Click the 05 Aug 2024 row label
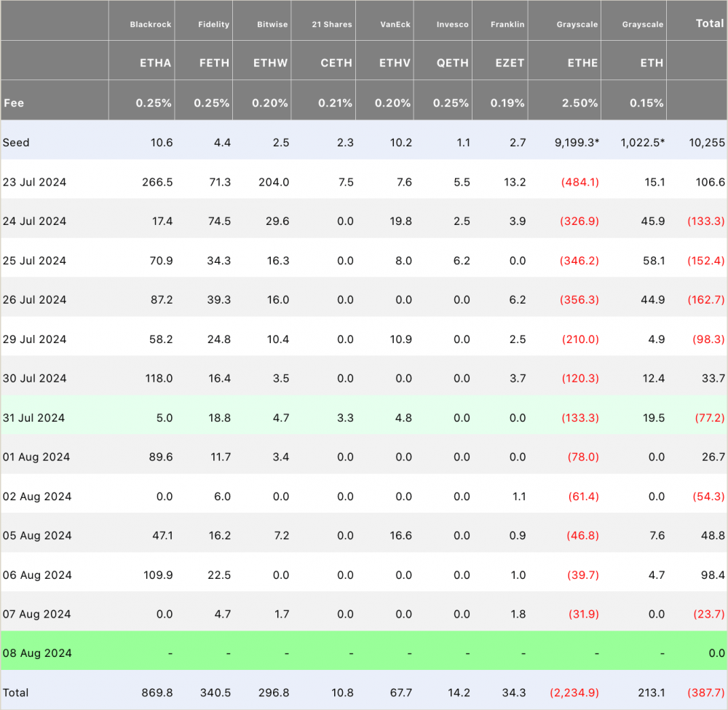 pyautogui.click(x=37, y=535)
